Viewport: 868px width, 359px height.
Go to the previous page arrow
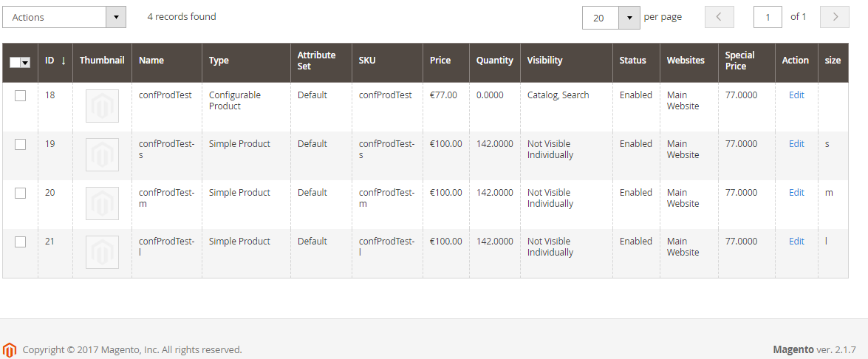tap(719, 17)
